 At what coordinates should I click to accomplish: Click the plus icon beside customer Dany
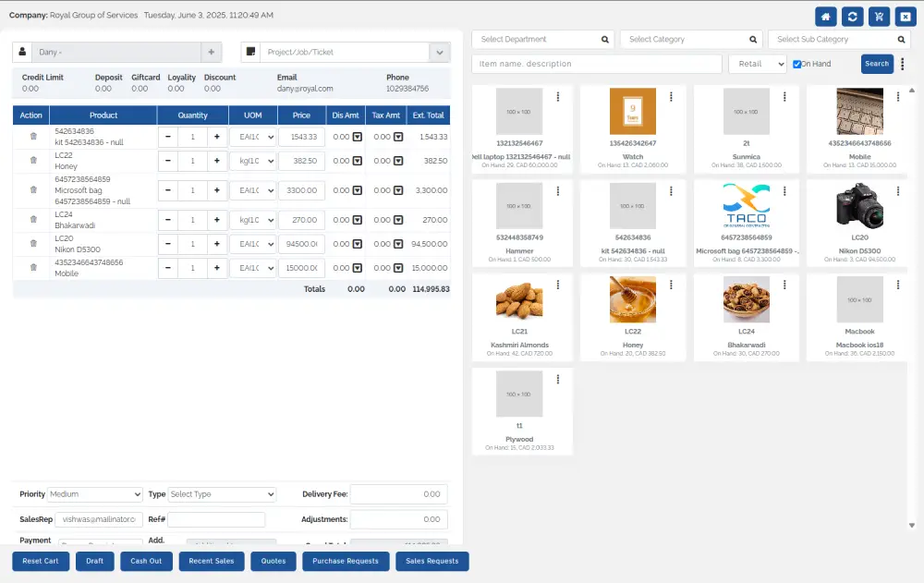(211, 53)
